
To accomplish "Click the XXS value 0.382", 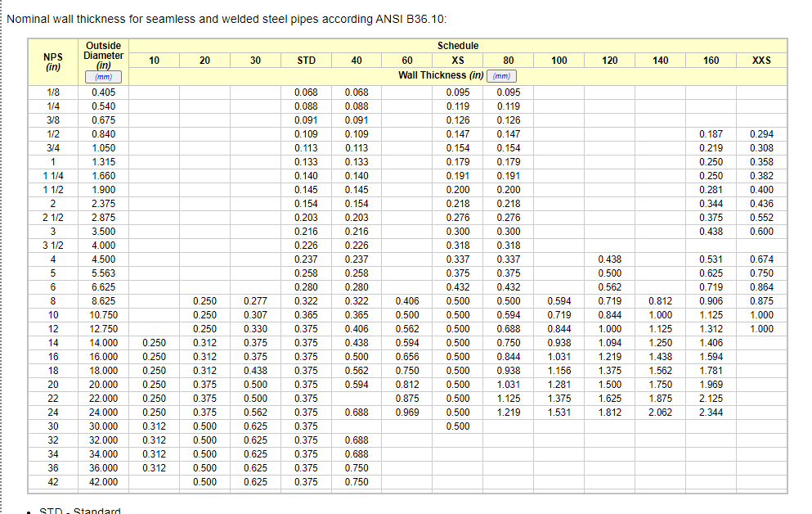I will click(761, 176).
